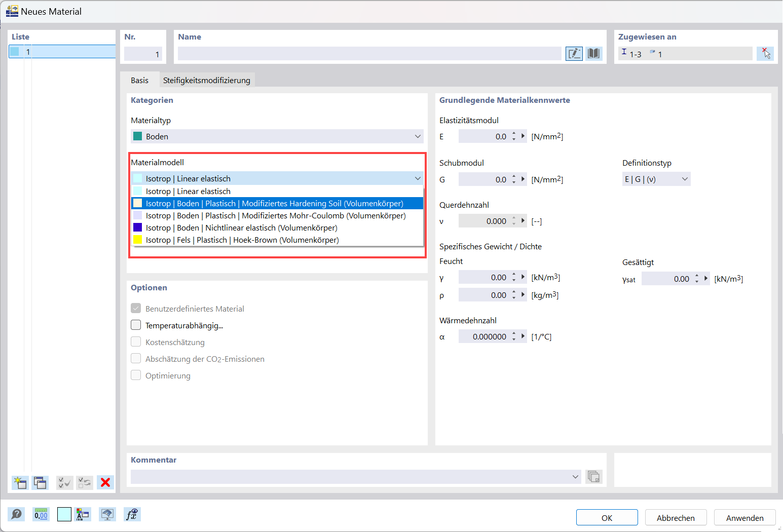783x532 pixels.
Task: Click the arrow button right of γ value
Action: (523, 277)
